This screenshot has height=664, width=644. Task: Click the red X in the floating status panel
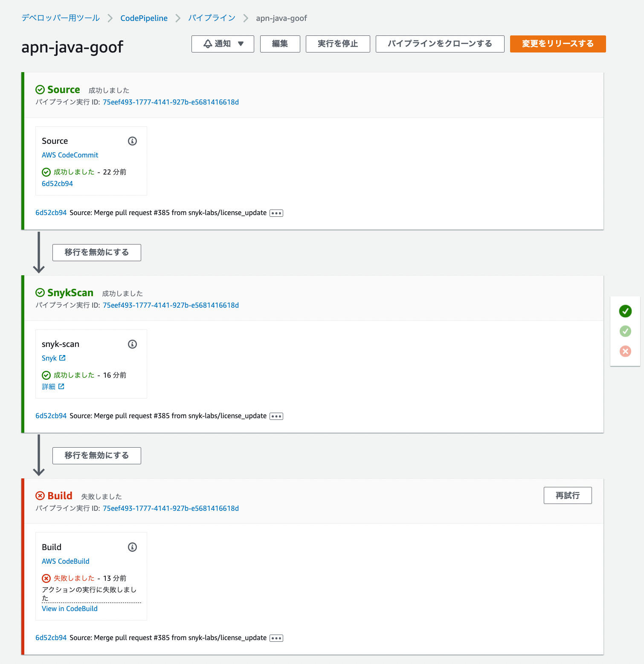pyautogui.click(x=625, y=351)
